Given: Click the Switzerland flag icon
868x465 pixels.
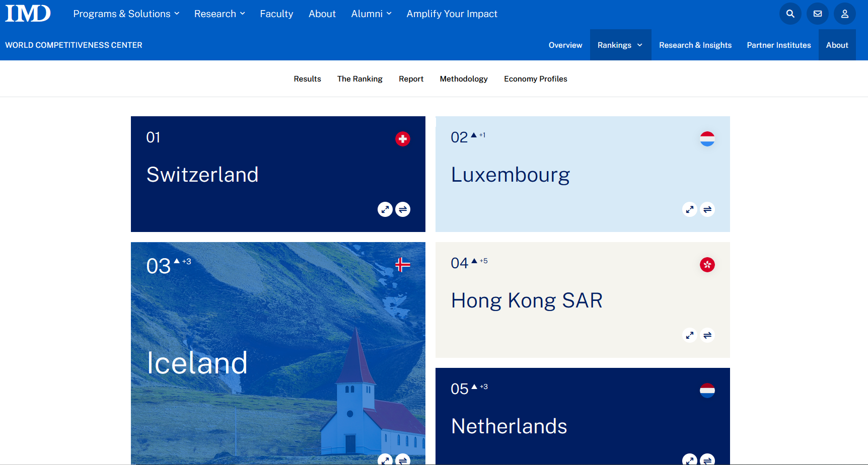Looking at the screenshot, I should 403,139.
